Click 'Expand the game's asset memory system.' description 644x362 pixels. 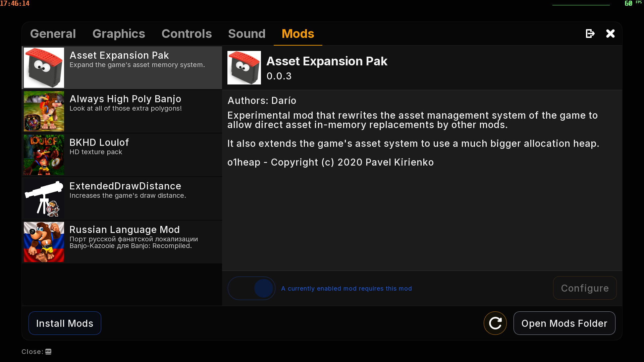137,65
